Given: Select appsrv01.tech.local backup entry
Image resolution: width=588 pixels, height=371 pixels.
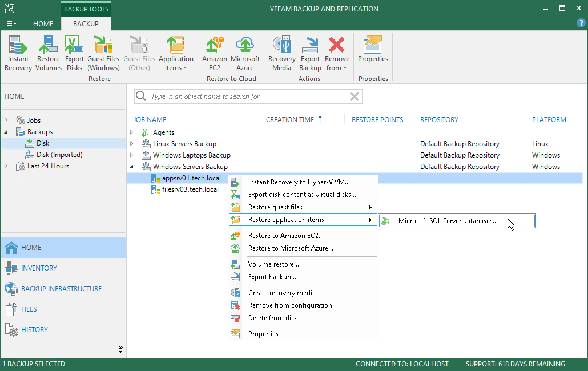Looking at the screenshot, I should pos(191,178).
